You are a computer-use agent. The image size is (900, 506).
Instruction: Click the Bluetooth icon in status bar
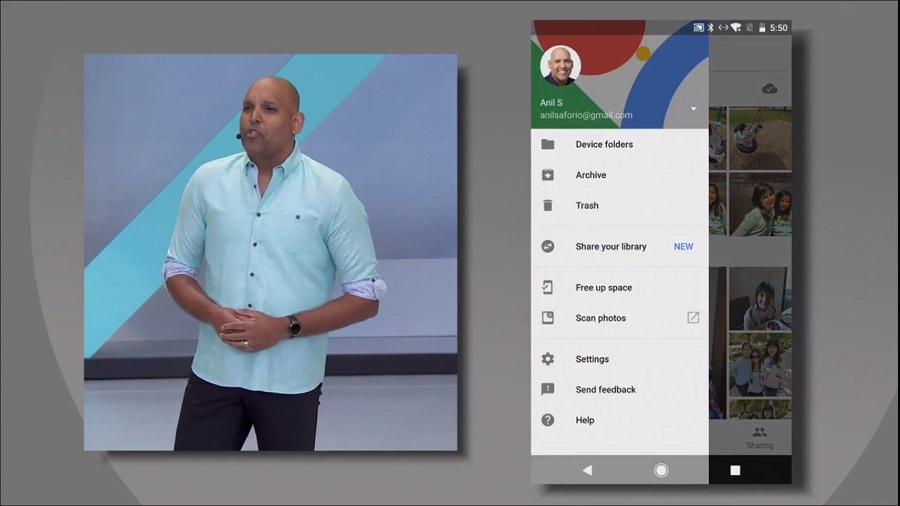(x=710, y=28)
